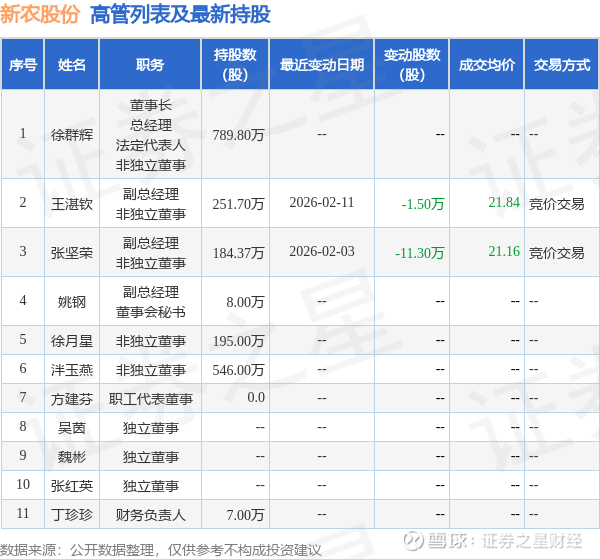Click the 高管列表及最新持股 heading
Screen dimensions: 600x559
click(180, 15)
